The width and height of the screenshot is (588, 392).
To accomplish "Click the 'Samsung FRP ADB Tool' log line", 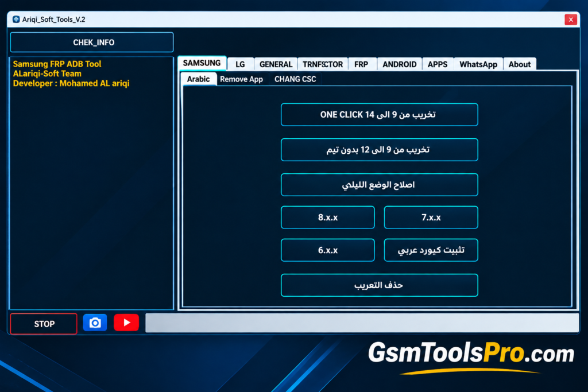I will [57, 64].
